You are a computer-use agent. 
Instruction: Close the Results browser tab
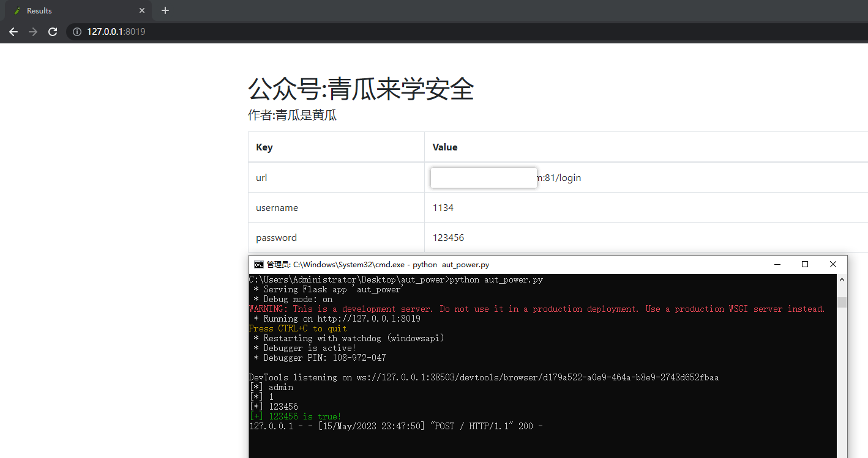tap(142, 10)
